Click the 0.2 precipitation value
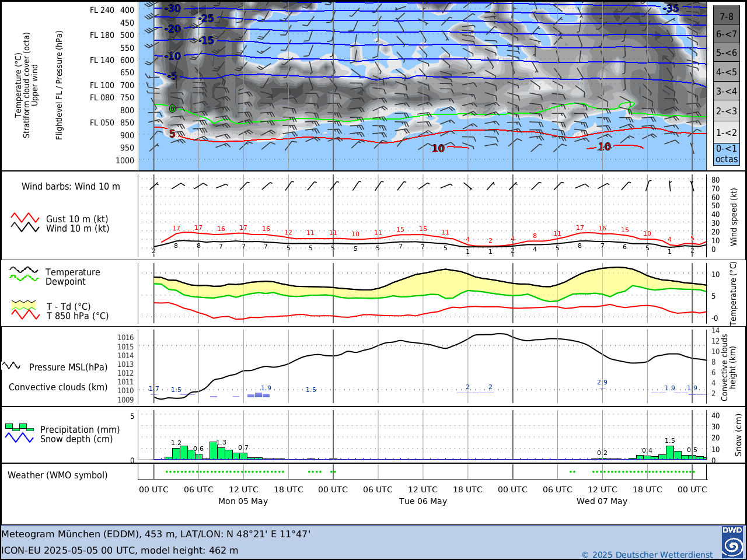Viewport: 747px width, 560px height. tap(602, 453)
